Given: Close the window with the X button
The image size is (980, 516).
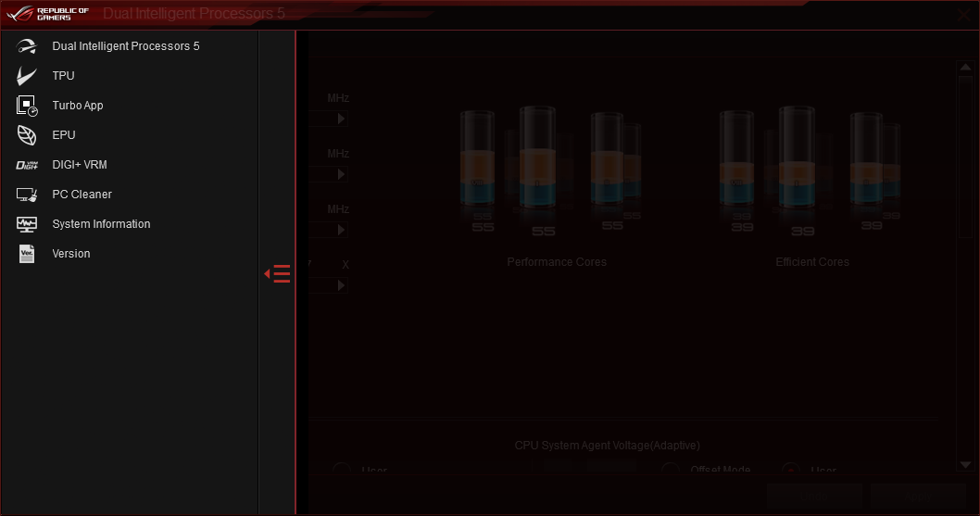Looking at the screenshot, I should [964, 15].
